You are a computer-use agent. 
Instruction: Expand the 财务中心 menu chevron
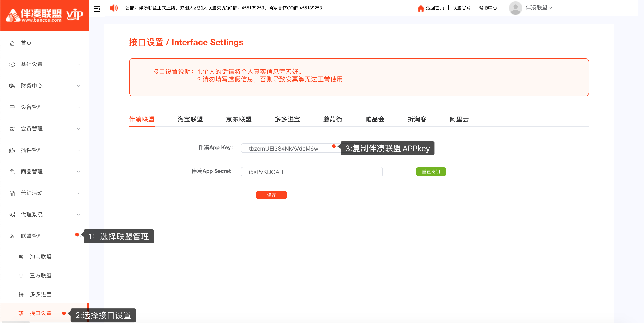[79, 86]
